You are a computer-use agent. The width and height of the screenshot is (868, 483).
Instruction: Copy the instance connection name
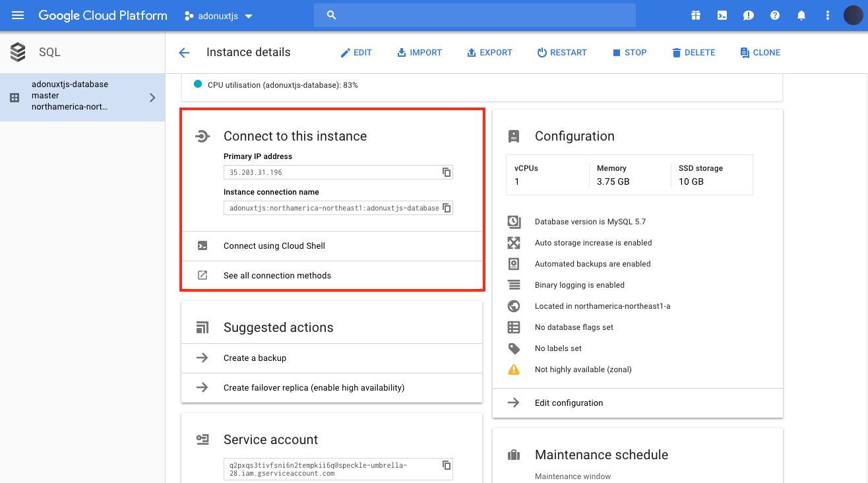click(x=447, y=207)
